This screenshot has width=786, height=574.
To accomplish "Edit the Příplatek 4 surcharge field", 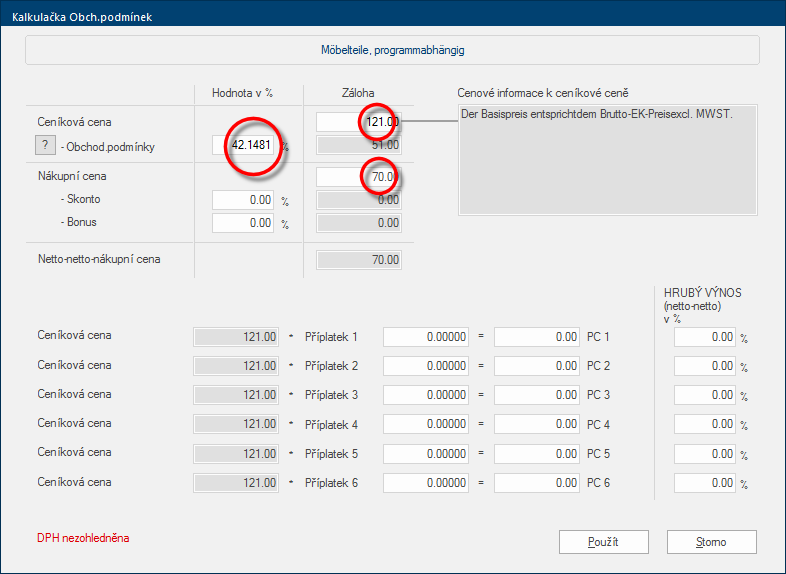I will 426,424.
